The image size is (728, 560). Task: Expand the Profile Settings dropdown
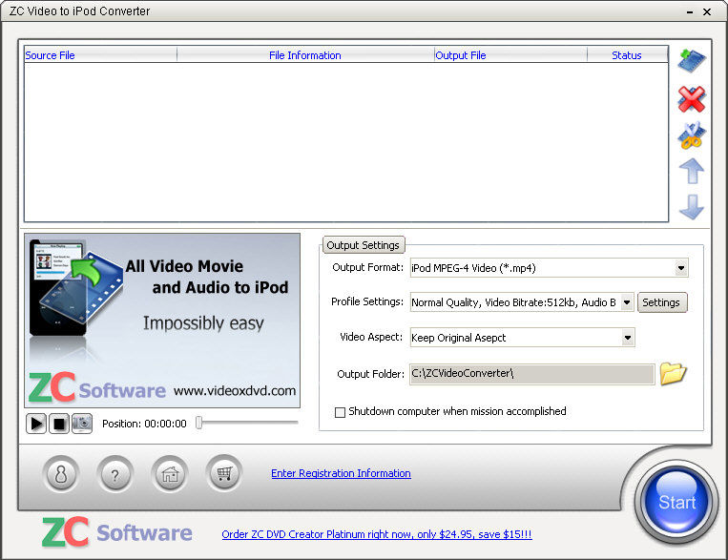pos(627,302)
